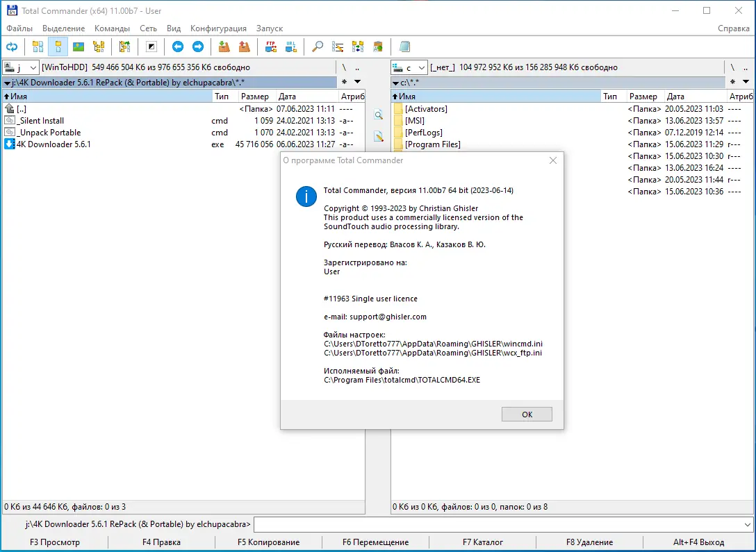Open left panel directory history arrow

click(357, 82)
